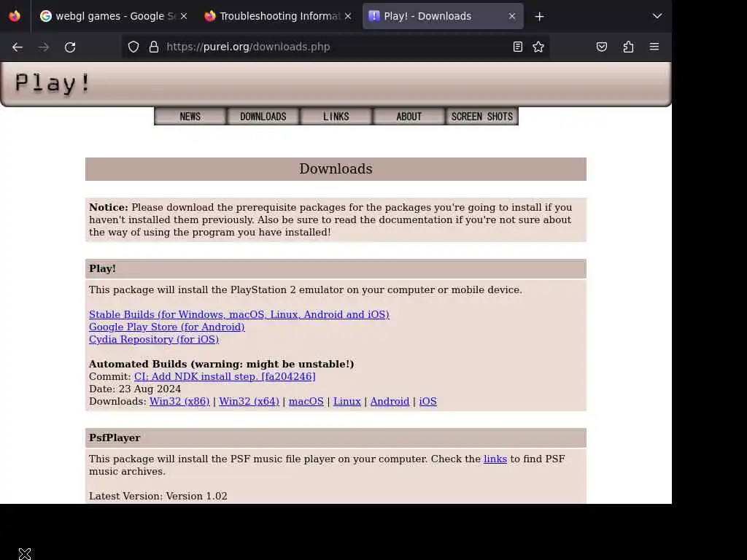Open the Cydia Repository (for iOS) link

click(154, 340)
